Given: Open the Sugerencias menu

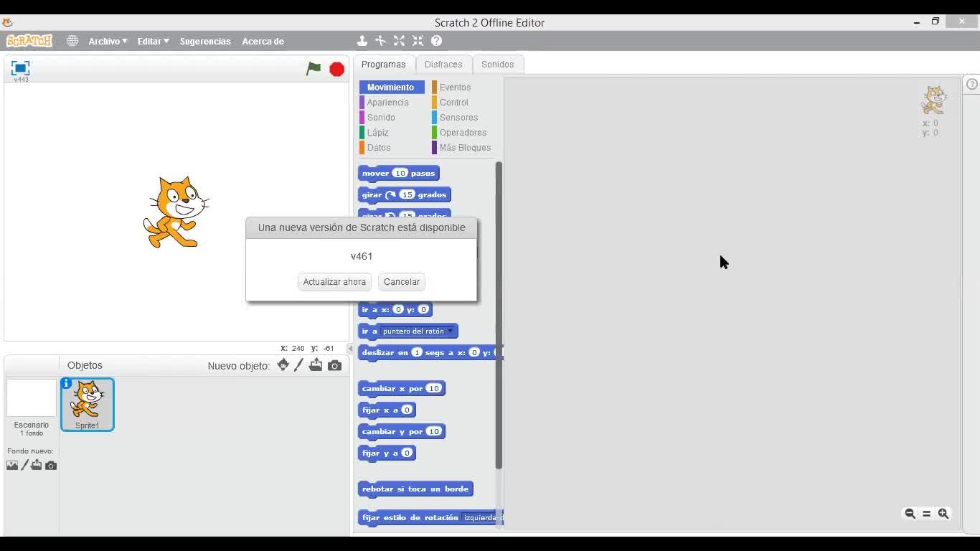Looking at the screenshot, I should [205, 41].
